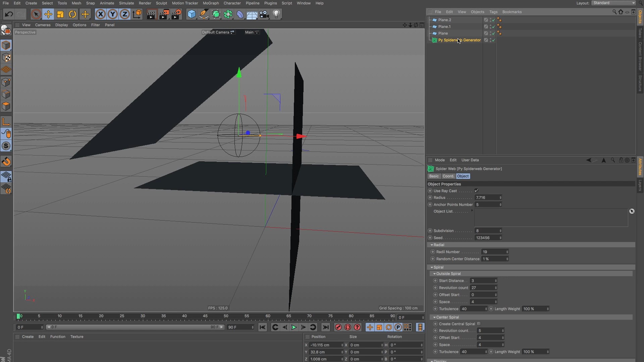Viewport: 644px width, 362px height.
Task: Click the Cameras viewport menu
Action: pos(43,25)
